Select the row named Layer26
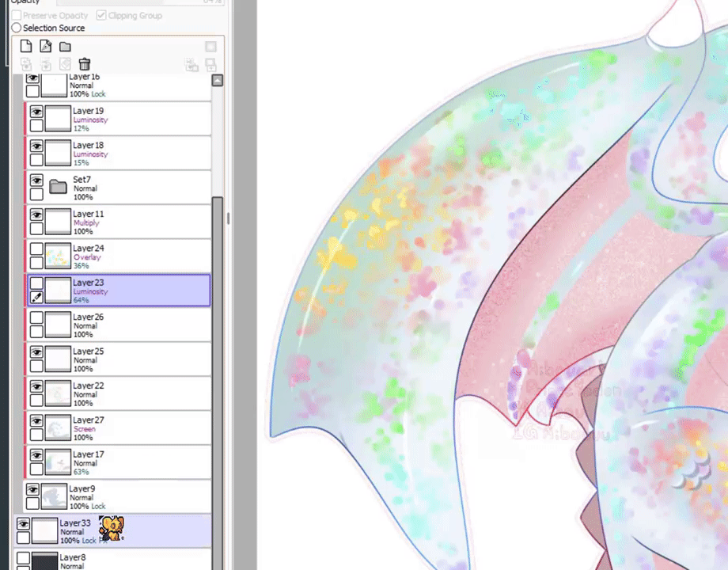This screenshot has height=570, width=728. (119, 325)
